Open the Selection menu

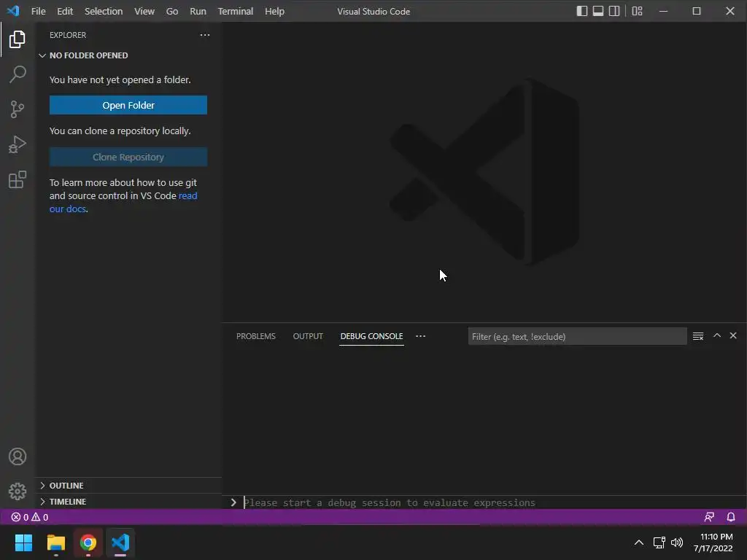pyautogui.click(x=104, y=11)
